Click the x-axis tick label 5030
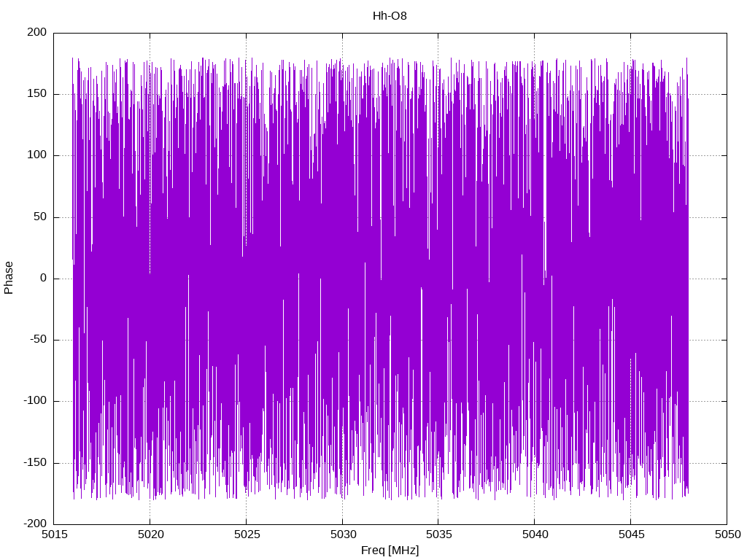This screenshot has width=747, height=560. pyautogui.click(x=343, y=534)
